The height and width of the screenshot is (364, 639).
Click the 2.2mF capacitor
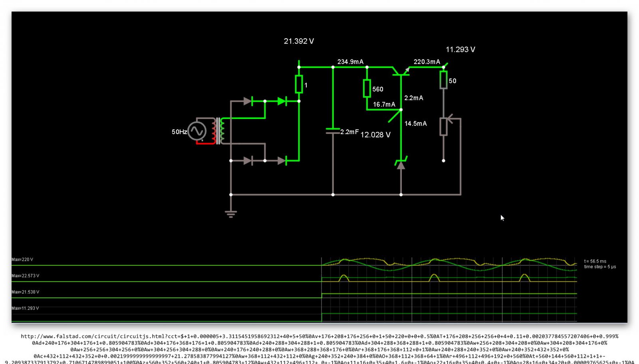(333, 131)
